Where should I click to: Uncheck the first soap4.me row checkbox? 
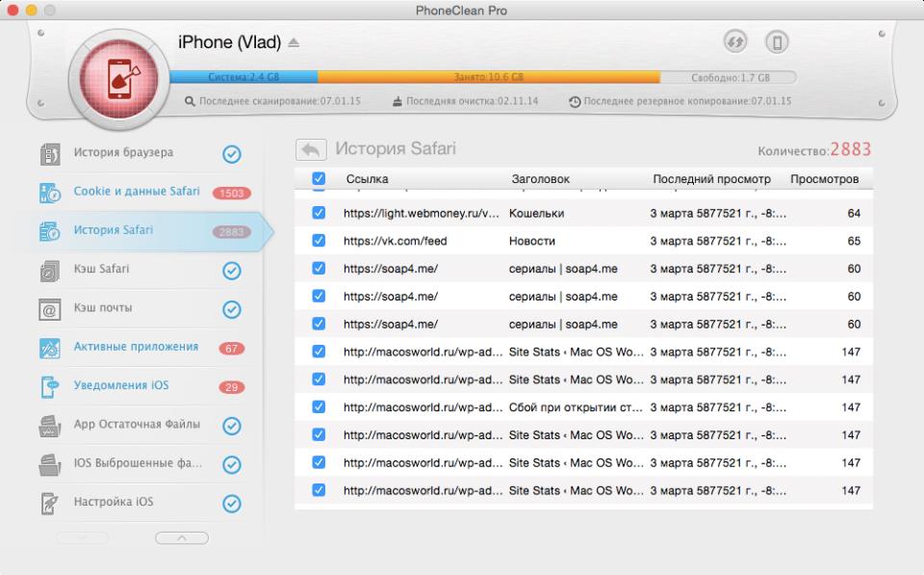[x=319, y=268]
